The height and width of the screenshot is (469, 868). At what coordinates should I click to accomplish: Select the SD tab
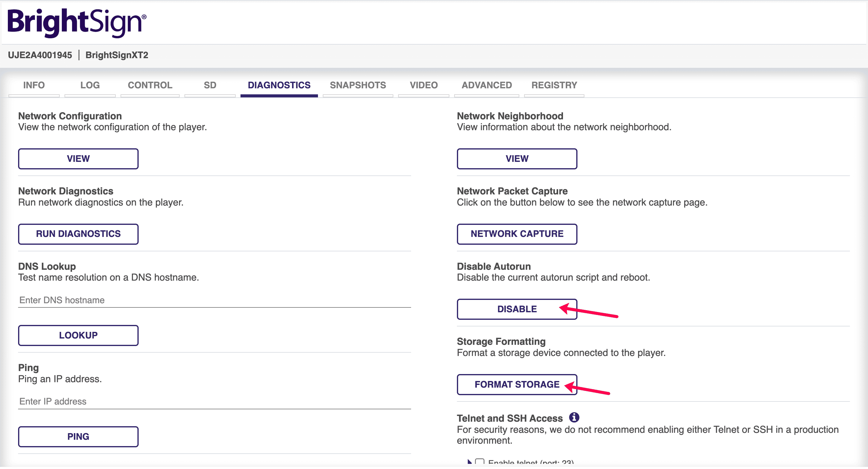pos(209,85)
